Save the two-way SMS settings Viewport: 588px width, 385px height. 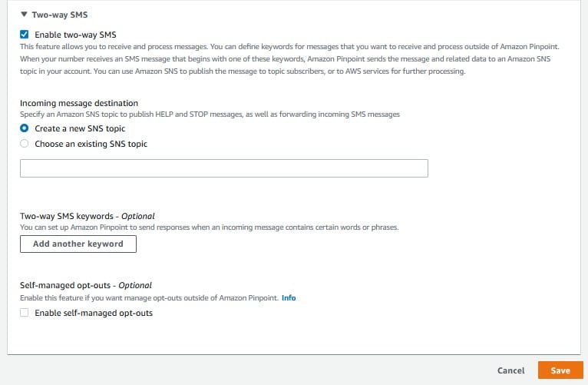pyautogui.click(x=560, y=370)
